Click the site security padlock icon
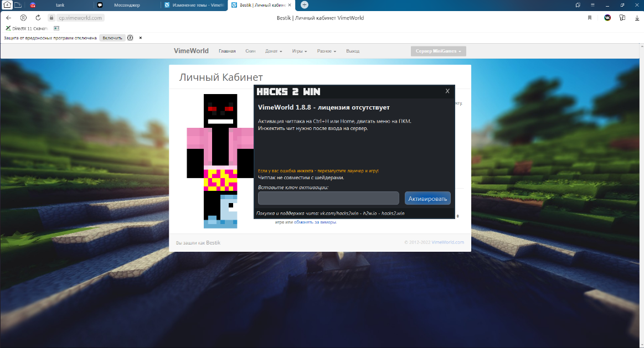Screen dimensions: 644x348 tap(51, 18)
